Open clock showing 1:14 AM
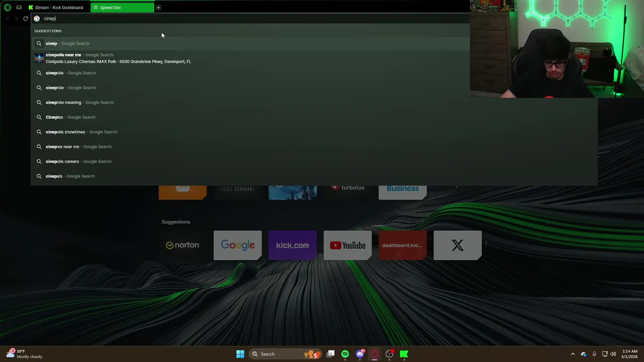This screenshot has height=362, width=644. pyautogui.click(x=629, y=354)
